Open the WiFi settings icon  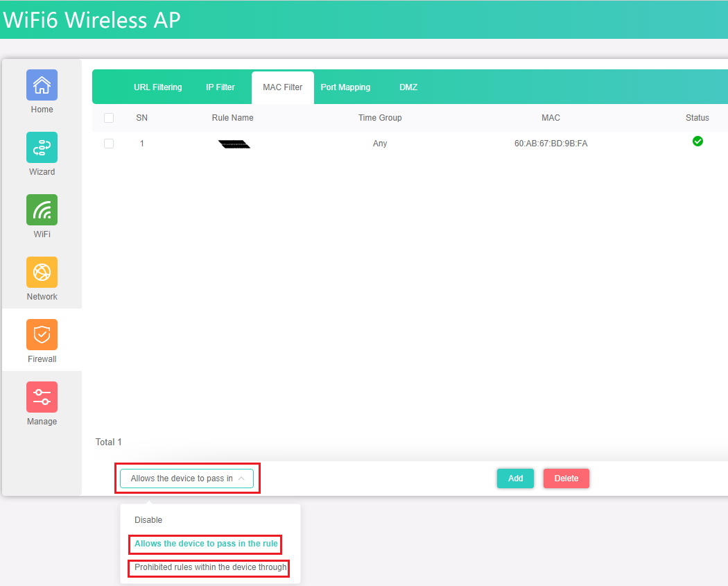coord(42,210)
